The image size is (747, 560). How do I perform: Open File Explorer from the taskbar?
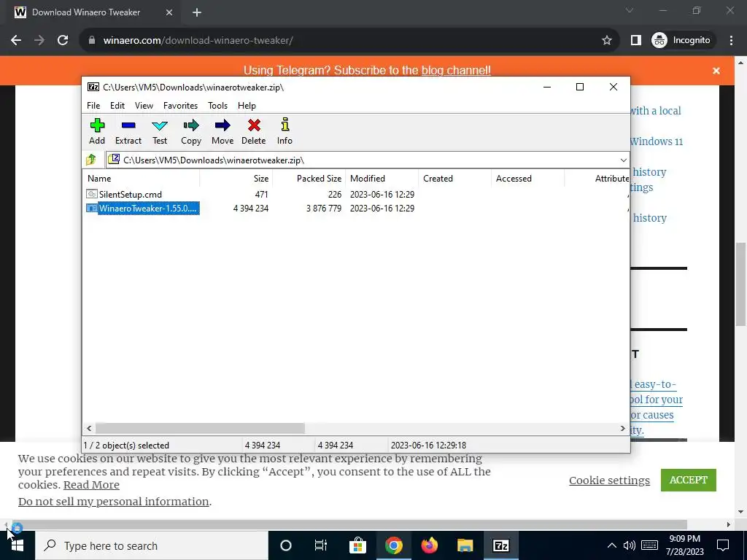coord(465,545)
